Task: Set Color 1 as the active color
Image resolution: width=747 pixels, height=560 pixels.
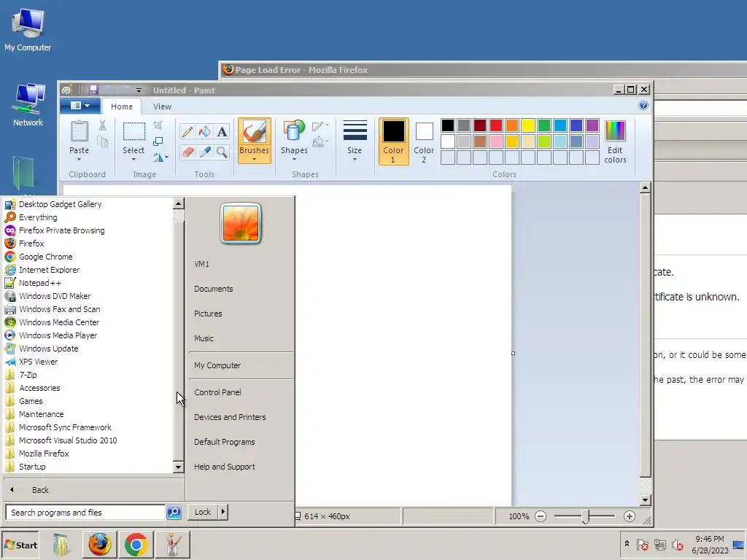Action: [393, 141]
